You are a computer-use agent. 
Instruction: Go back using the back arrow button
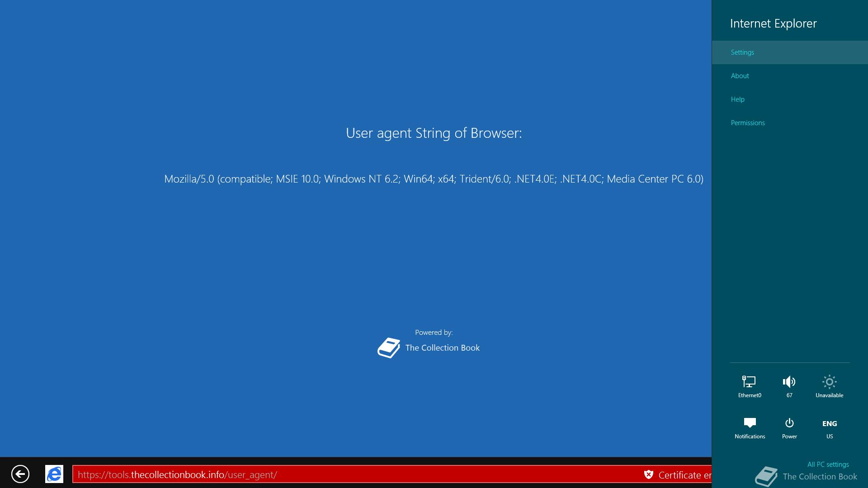(x=20, y=474)
